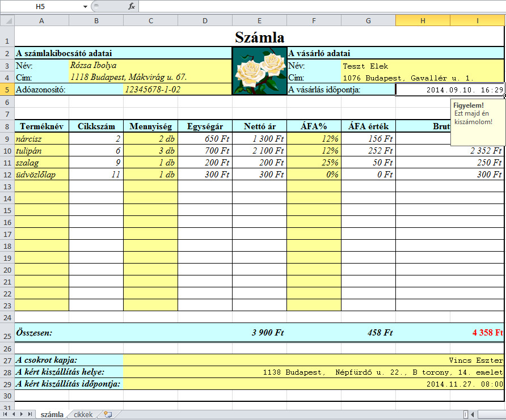
Task: Click the Name Box showing H5
Action: (x=40, y=6)
